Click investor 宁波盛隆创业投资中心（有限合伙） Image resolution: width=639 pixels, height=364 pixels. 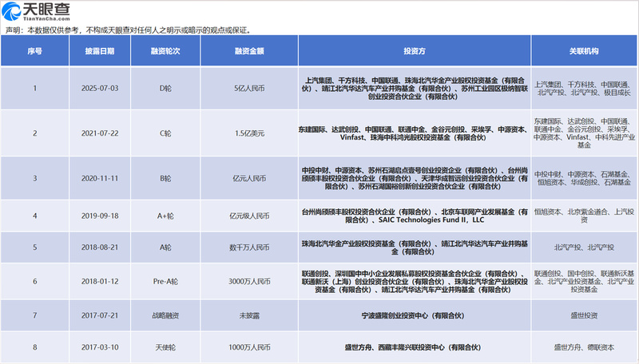pyautogui.click(x=413, y=315)
